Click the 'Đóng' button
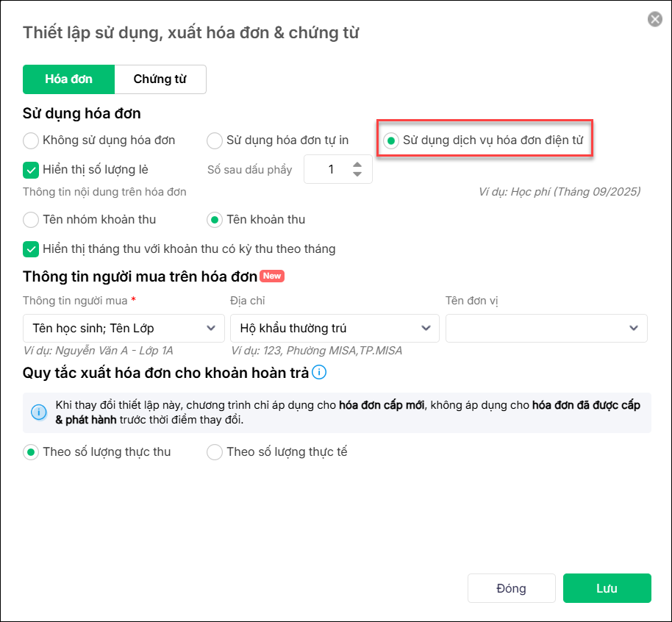The height and width of the screenshot is (622, 672). coord(511,588)
